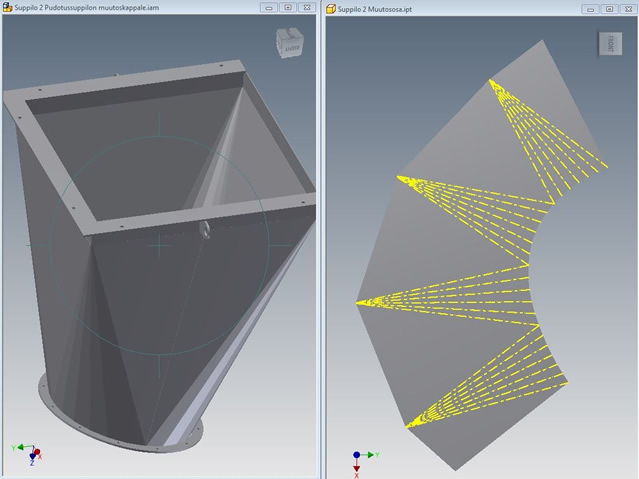Minimize the Muutososa.ipt window
The height and width of the screenshot is (479, 639).
pyautogui.click(x=590, y=7)
